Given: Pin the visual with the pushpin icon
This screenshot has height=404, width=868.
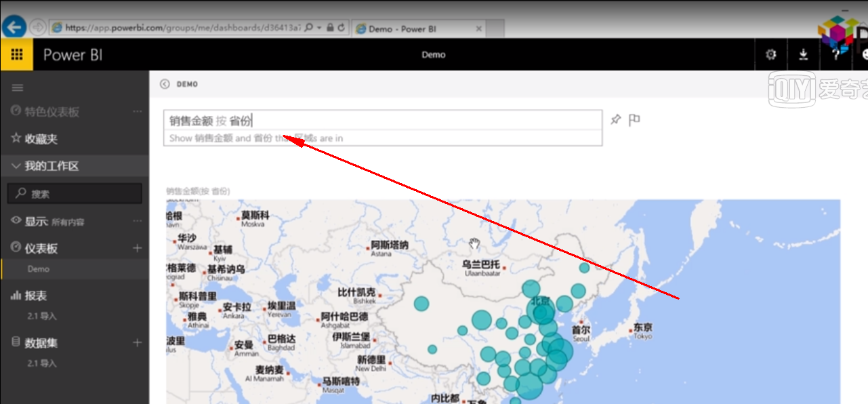Looking at the screenshot, I should pyautogui.click(x=615, y=120).
